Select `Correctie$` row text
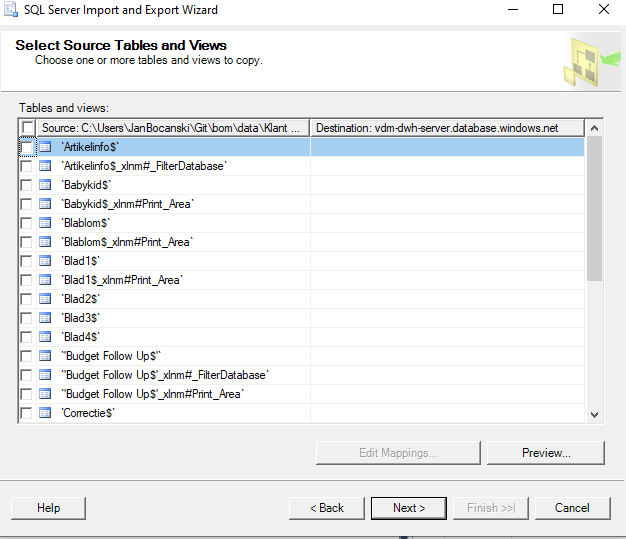This screenshot has height=539, width=626. (88, 413)
